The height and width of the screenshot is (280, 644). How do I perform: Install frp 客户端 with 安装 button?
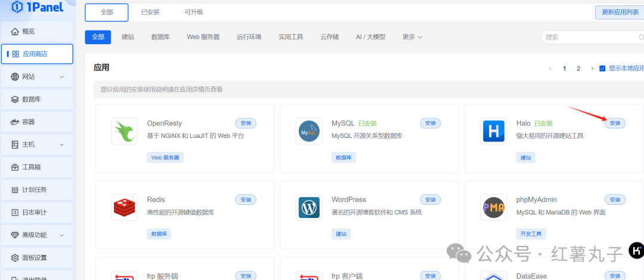[x=430, y=276]
